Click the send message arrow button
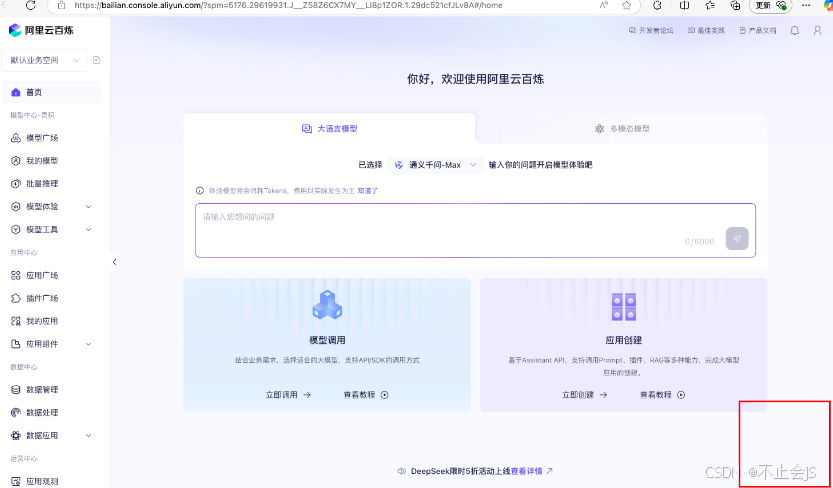 click(x=737, y=238)
